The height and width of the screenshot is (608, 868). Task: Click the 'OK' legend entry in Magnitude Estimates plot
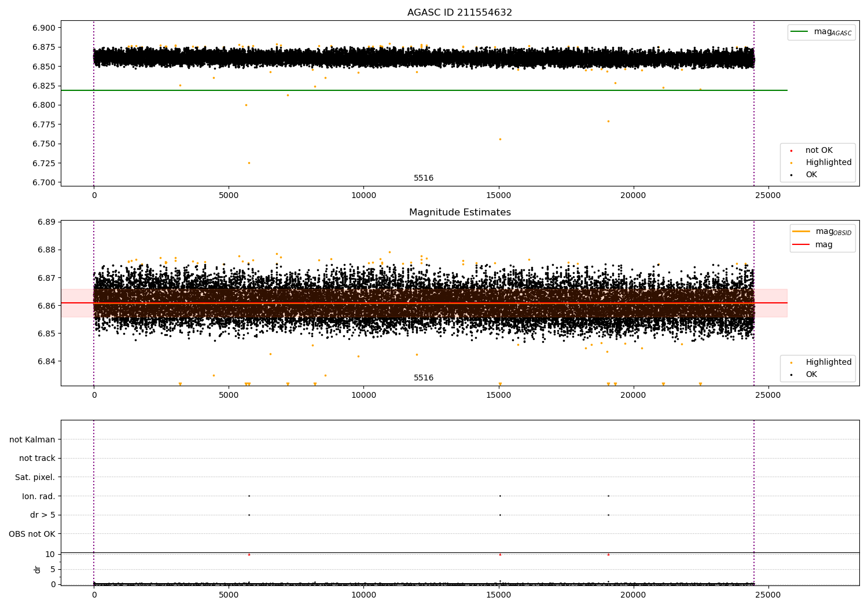point(811,375)
